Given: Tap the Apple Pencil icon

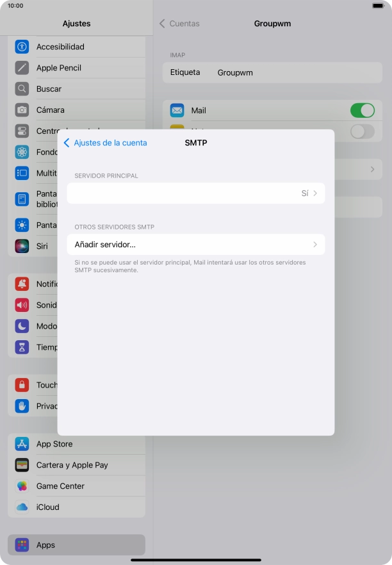Looking at the screenshot, I should click(22, 68).
